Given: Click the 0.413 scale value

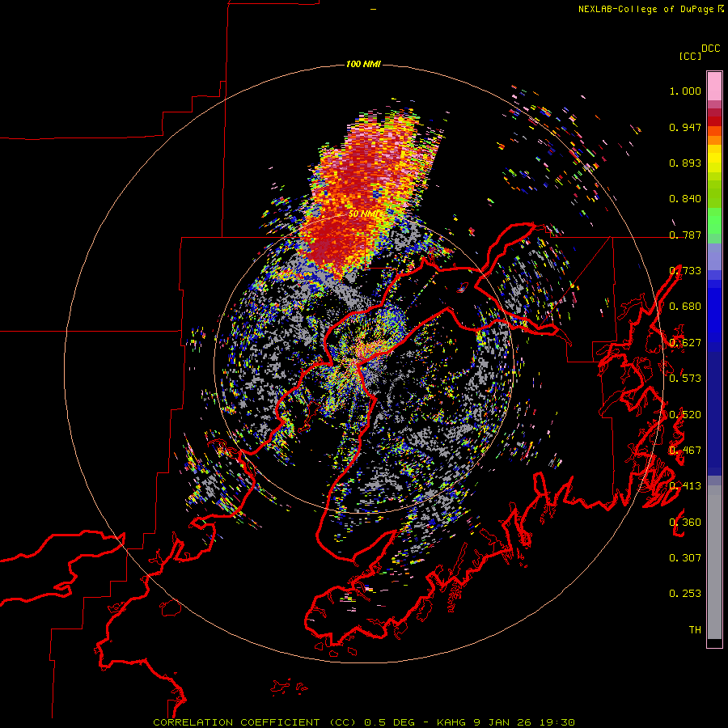Looking at the screenshot, I should tap(685, 486).
